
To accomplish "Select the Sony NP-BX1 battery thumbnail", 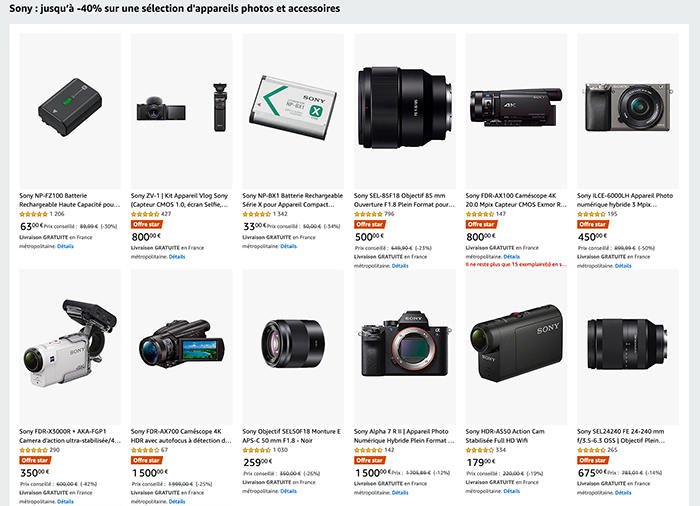I will [293, 111].
